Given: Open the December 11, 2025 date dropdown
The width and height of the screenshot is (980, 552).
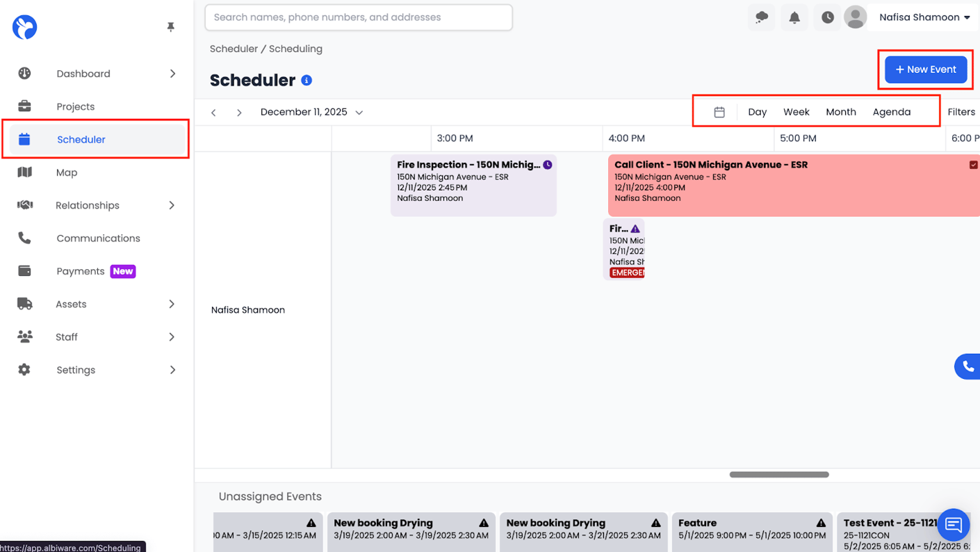Looking at the screenshot, I should [311, 112].
